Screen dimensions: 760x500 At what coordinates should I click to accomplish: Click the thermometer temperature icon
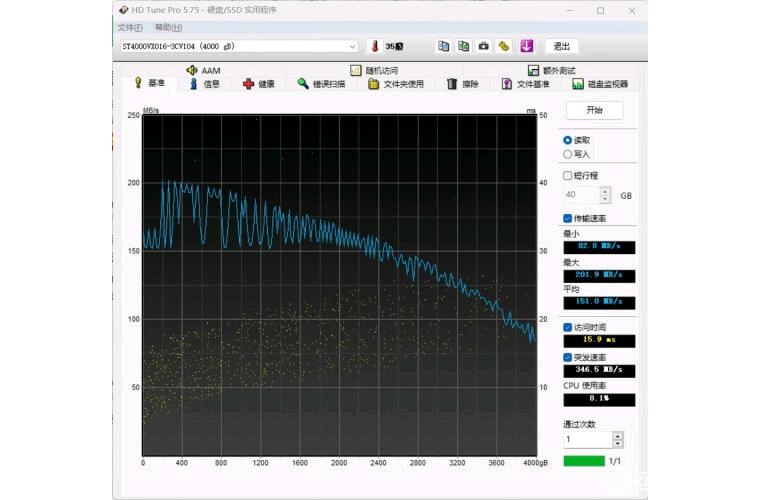pos(375,46)
